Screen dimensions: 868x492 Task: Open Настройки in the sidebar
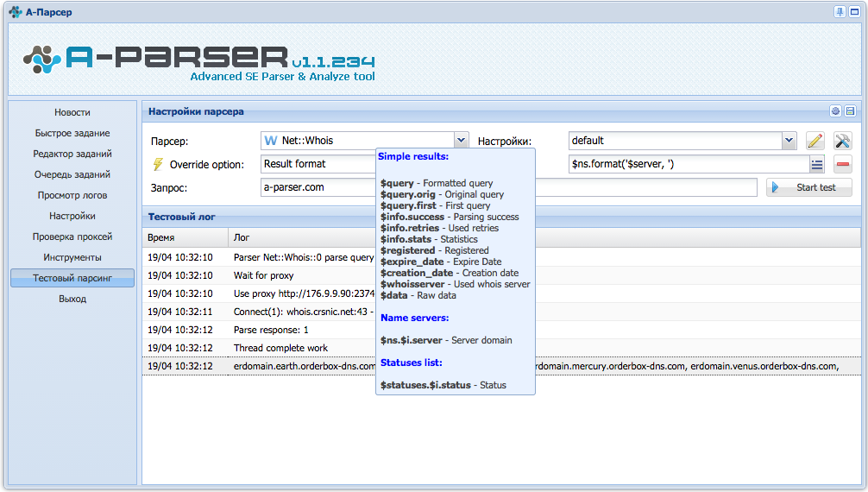click(x=72, y=216)
